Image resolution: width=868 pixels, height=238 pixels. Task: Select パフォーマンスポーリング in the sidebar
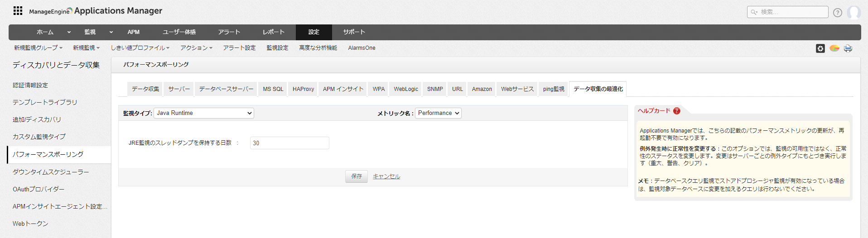(59, 155)
